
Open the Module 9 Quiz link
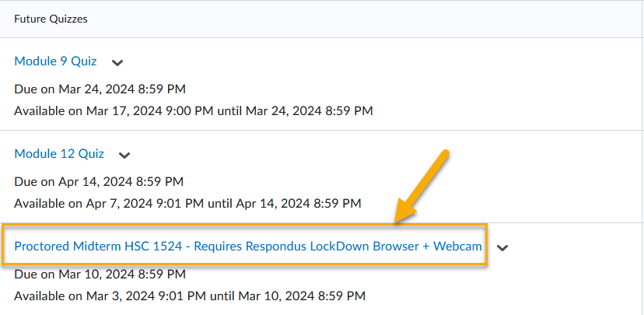55,61
